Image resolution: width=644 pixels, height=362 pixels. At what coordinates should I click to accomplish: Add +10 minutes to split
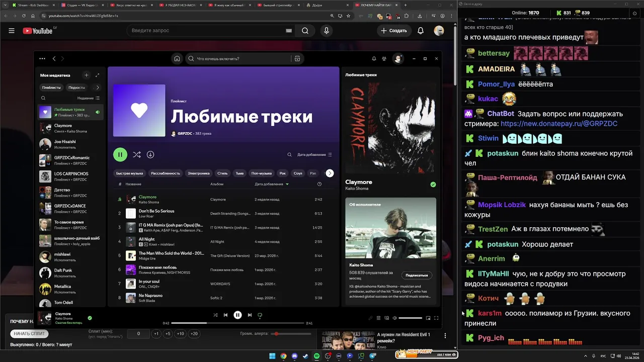click(x=180, y=334)
